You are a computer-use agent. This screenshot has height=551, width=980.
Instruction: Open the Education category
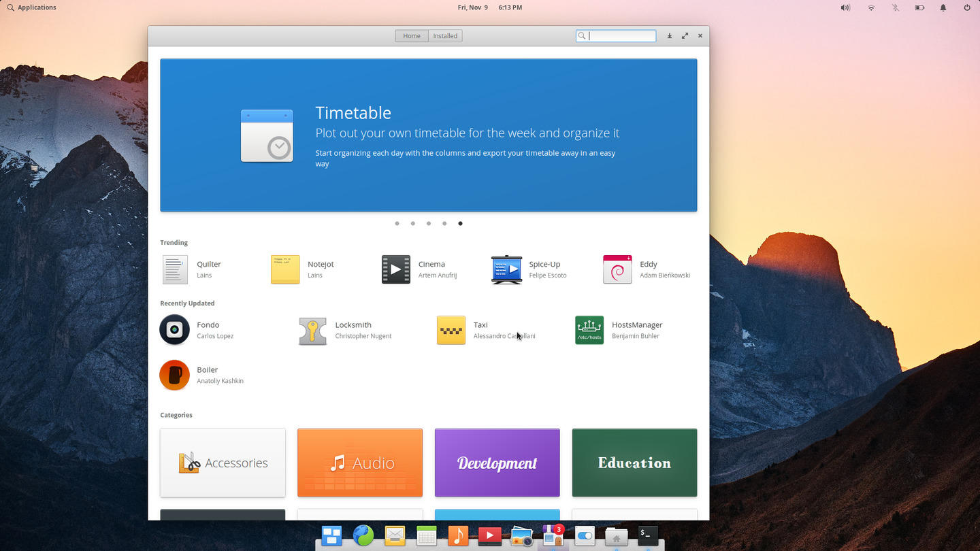coord(634,463)
